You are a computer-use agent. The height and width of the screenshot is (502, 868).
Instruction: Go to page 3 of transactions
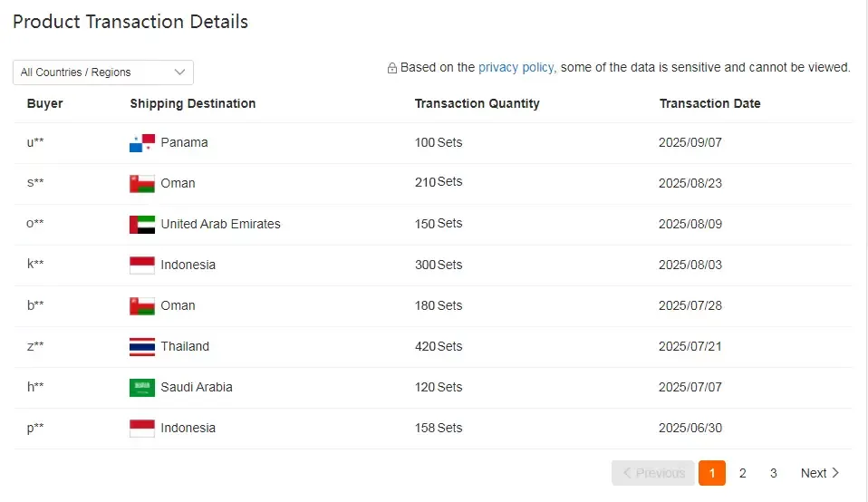774,473
